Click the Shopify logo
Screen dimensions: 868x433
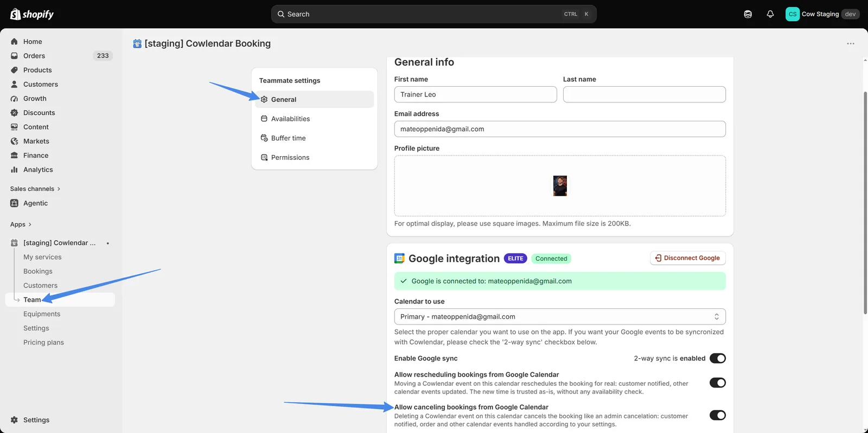32,14
